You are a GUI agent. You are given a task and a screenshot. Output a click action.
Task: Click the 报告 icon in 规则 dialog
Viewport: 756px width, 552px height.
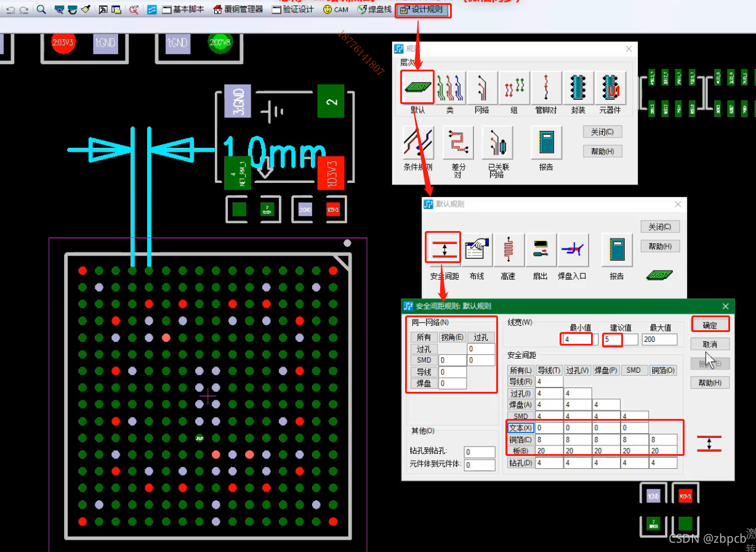point(545,143)
